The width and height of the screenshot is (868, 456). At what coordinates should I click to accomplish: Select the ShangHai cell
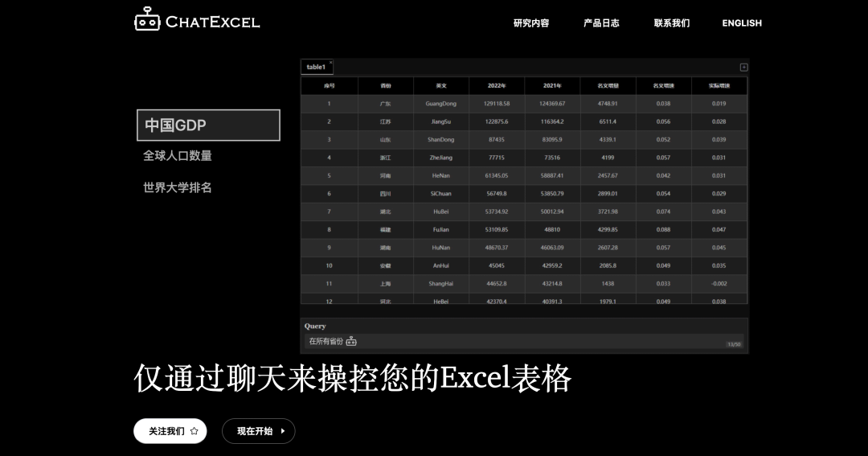point(441,284)
